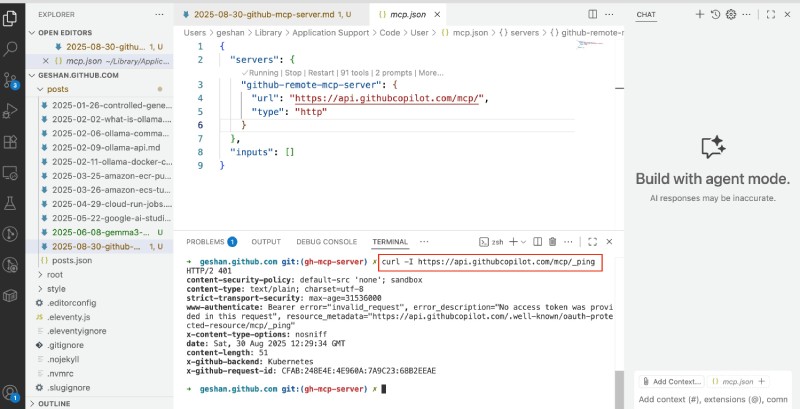
Task: Close the mcp.json editor tab
Action: point(436,14)
